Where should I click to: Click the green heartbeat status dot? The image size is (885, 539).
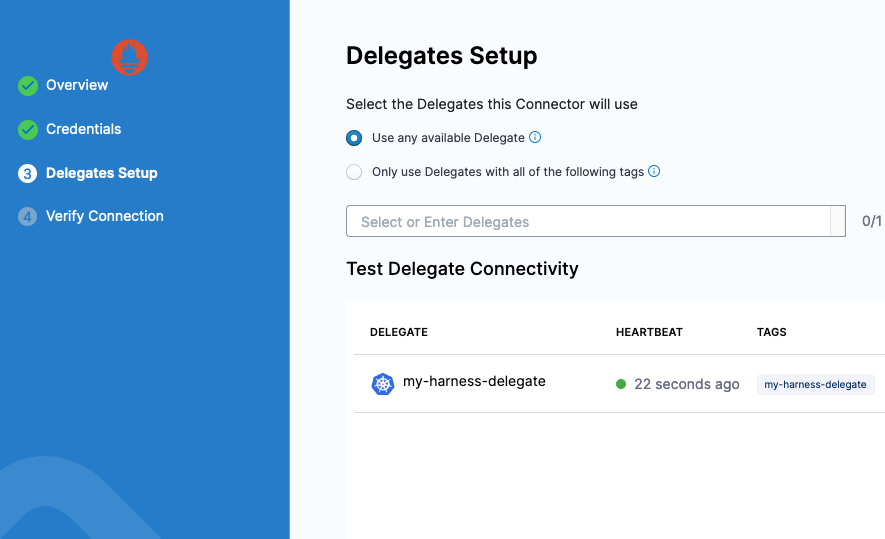(x=621, y=384)
